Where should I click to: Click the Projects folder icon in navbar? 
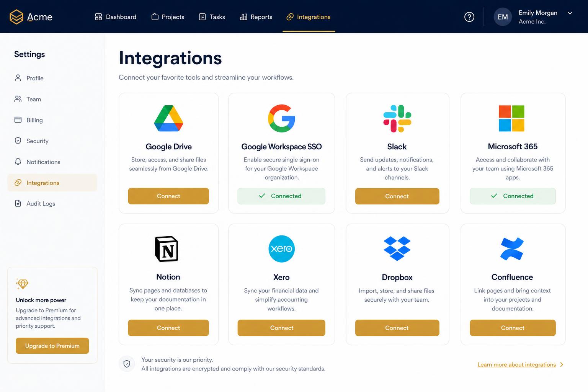[x=155, y=17]
